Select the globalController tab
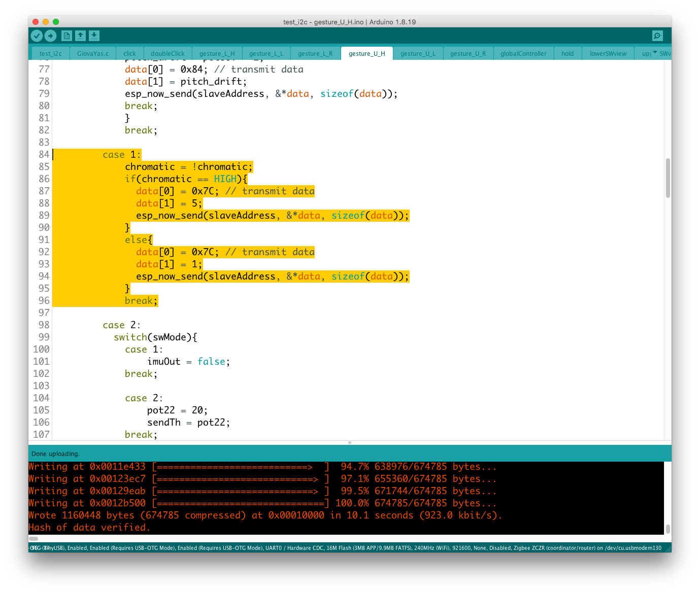 tap(523, 54)
